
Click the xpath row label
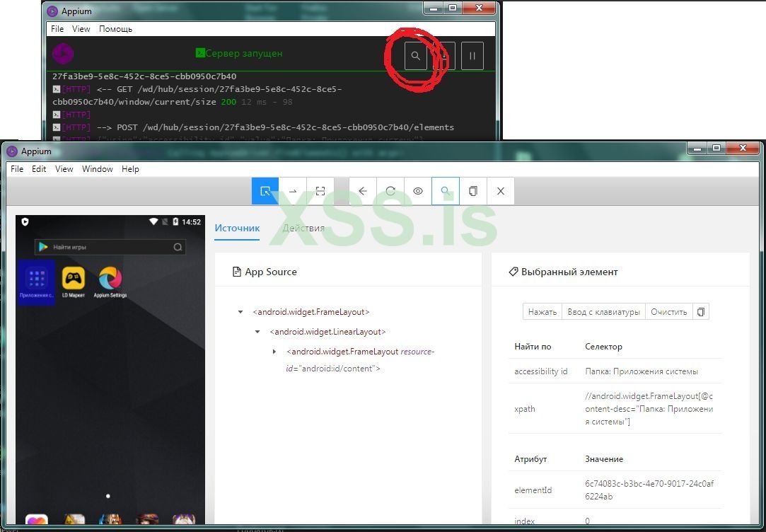pos(525,409)
